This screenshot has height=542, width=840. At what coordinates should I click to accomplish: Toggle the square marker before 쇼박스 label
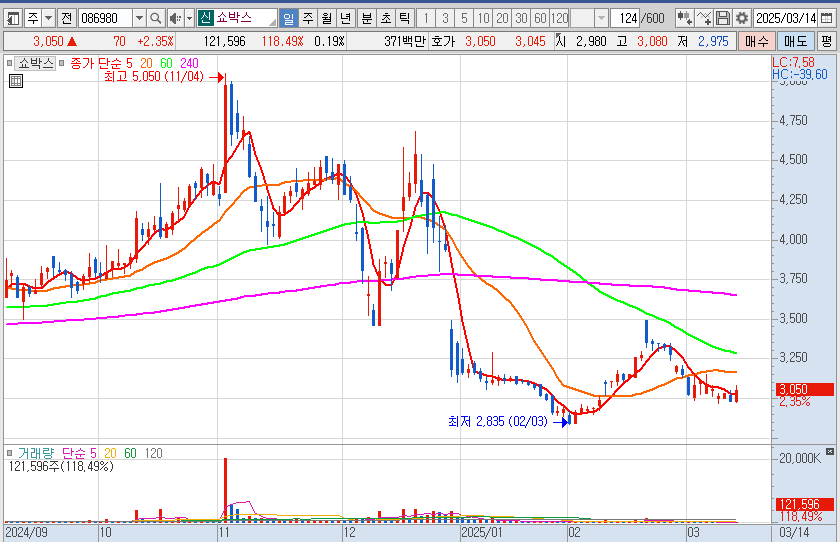point(9,63)
